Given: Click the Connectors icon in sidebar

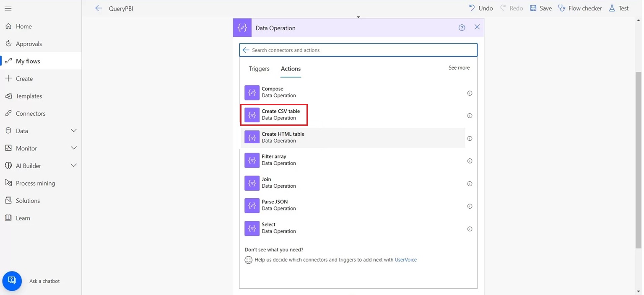Looking at the screenshot, I should 8,114.
